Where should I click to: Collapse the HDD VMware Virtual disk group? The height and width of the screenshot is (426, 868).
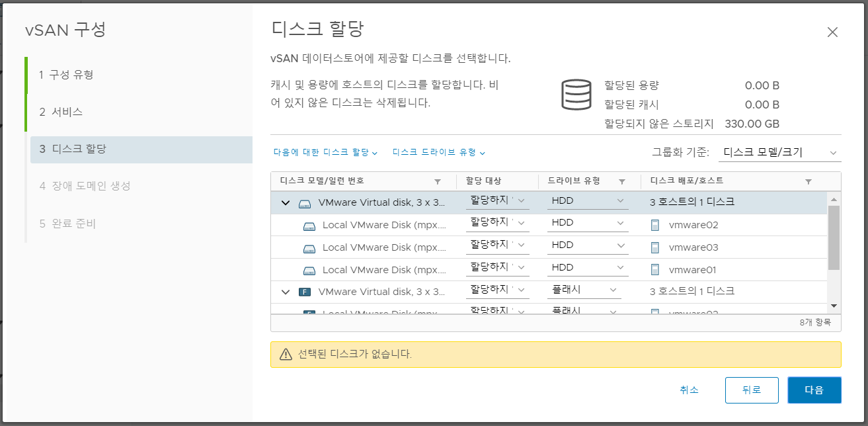(x=286, y=202)
